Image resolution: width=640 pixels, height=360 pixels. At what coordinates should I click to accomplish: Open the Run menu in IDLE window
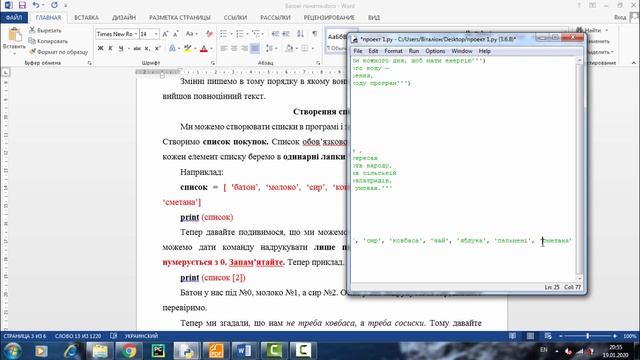click(x=414, y=51)
